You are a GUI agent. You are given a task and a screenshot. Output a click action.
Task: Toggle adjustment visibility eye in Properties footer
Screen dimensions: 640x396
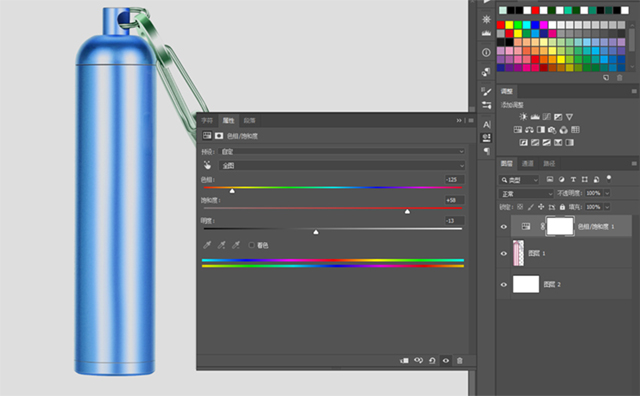pos(446,360)
